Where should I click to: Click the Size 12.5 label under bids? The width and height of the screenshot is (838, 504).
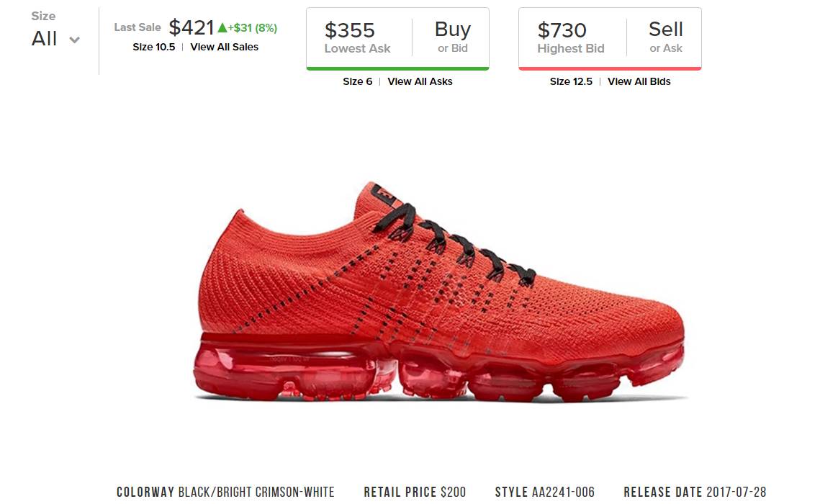point(572,82)
